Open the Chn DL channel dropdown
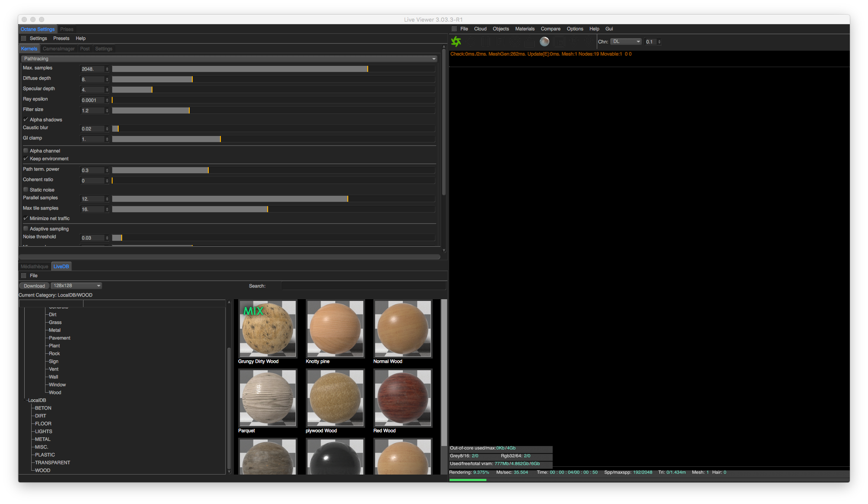The image size is (868, 504). click(626, 42)
